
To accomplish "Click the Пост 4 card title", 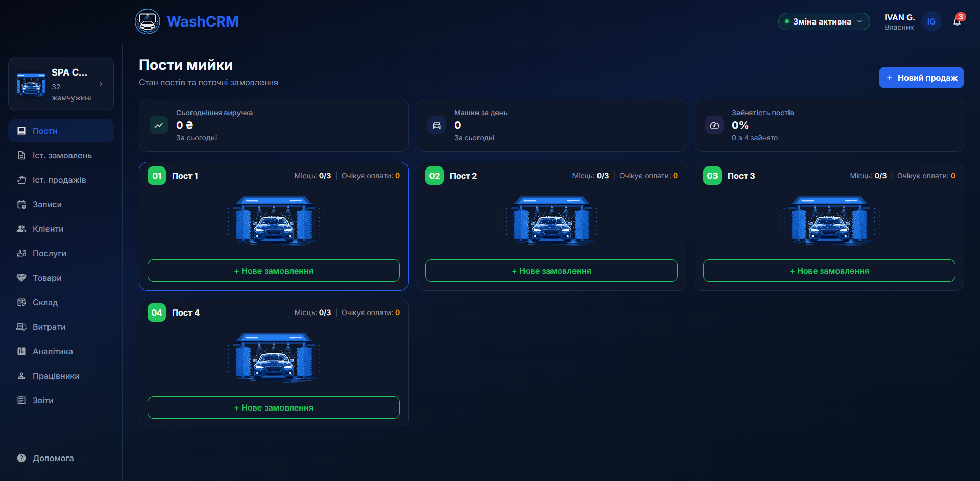I will tap(186, 312).
